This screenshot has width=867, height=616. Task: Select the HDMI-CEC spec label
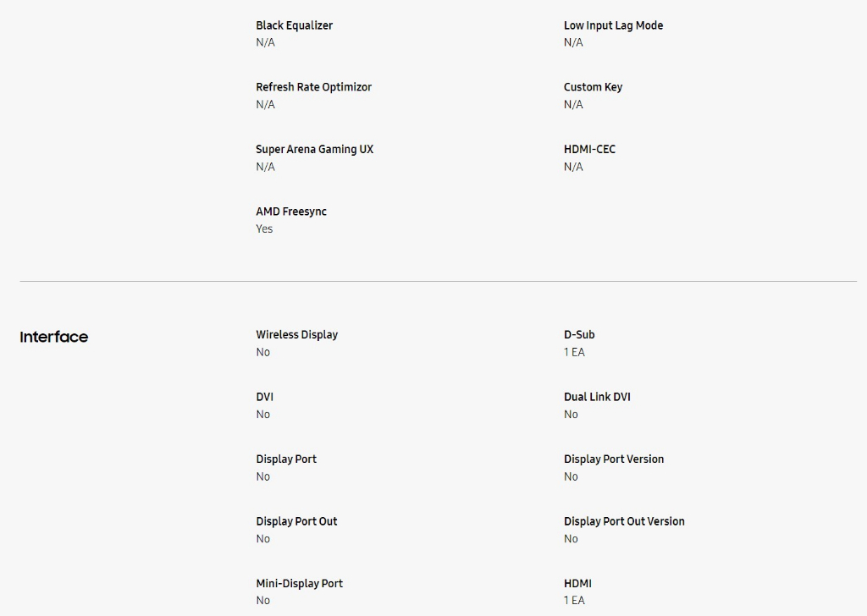click(x=589, y=149)
